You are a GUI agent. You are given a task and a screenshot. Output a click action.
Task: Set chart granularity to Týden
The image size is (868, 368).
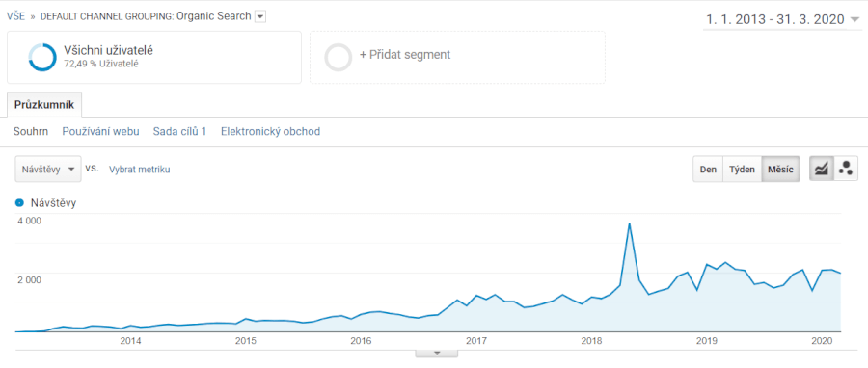742,170
